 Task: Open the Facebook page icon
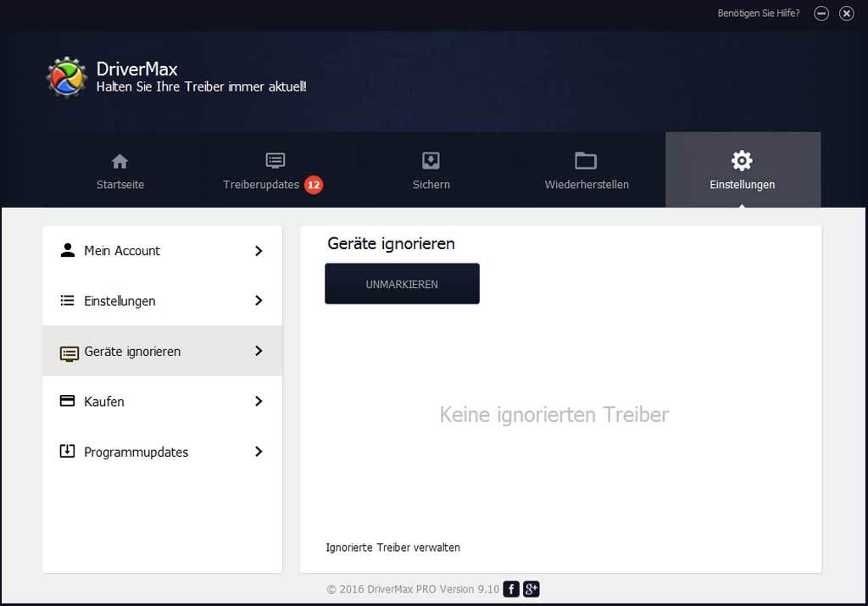click(511, 589)
